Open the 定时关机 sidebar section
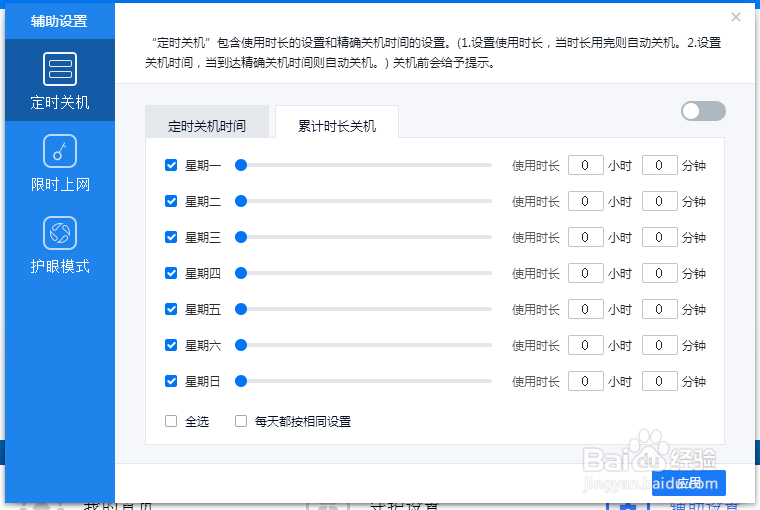The image size is (760, 510). pyautogui.click(x=60, y=80)
